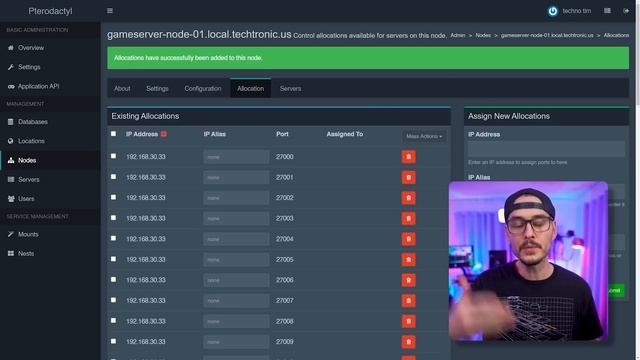Click the Nodes sitemap icon
640x360 pixels.
tap(11, 160)
